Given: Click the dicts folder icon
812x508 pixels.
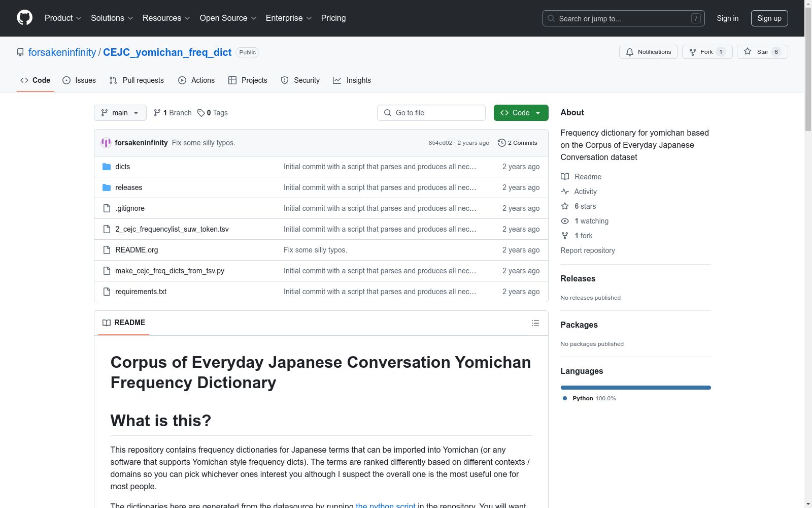Looking at the screenshot, I should (107, 167).
